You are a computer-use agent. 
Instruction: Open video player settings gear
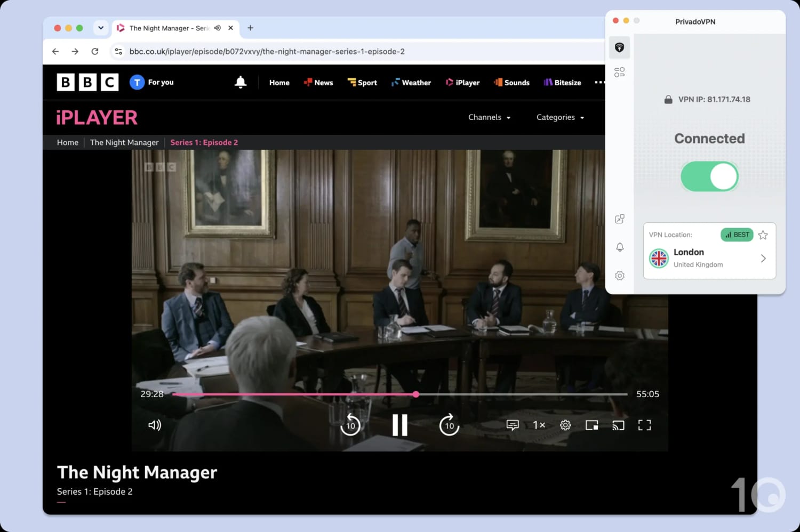[x=565, y=425]
